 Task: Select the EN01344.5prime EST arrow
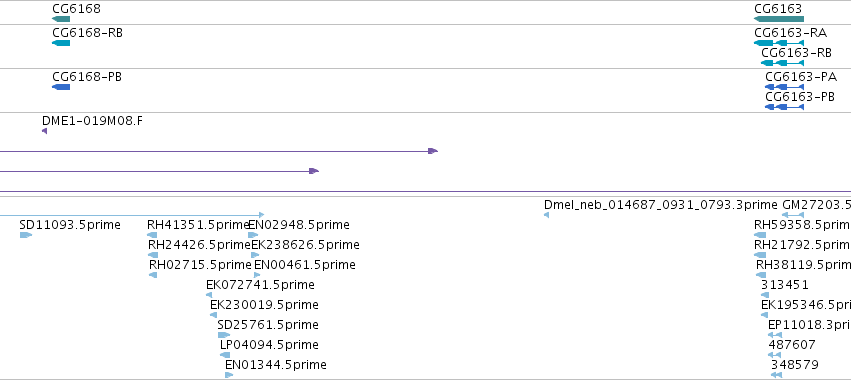[229, 375]
